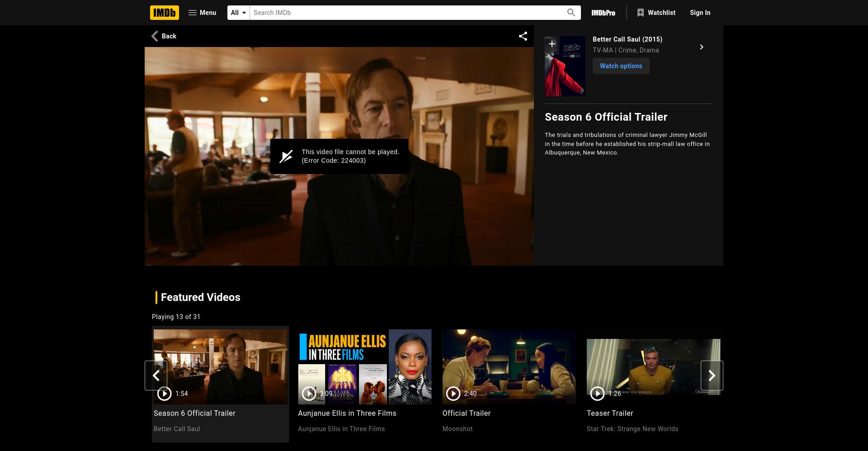Click the 'Playing 13 of 31' text
Viewport: 868px width, 451px height.
[176, 317]
